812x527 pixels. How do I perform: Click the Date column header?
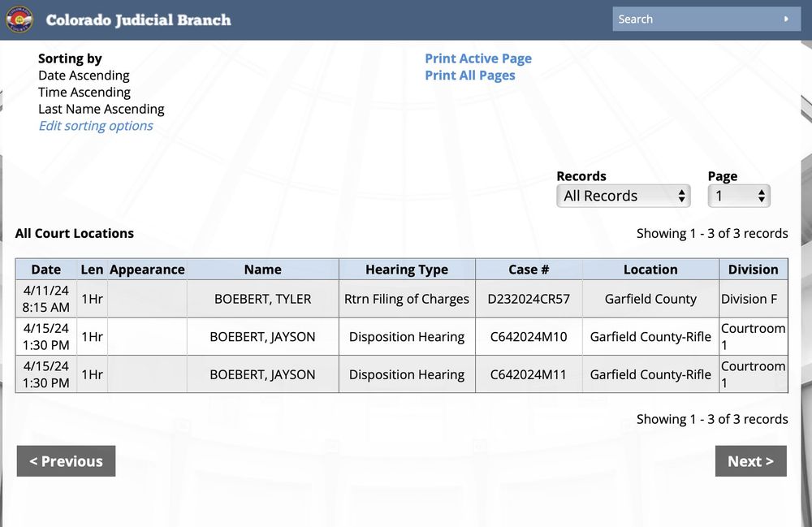click(x=46, y=270)
